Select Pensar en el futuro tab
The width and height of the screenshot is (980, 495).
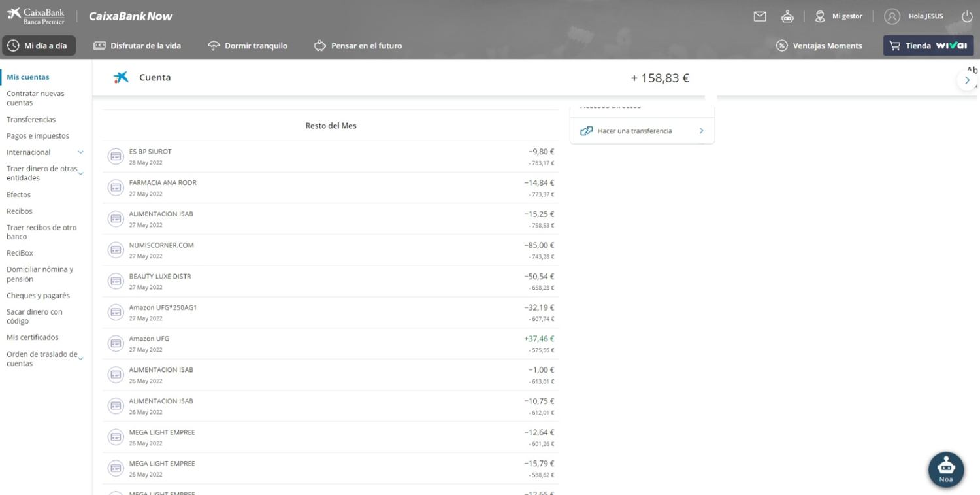click(358, 46)
